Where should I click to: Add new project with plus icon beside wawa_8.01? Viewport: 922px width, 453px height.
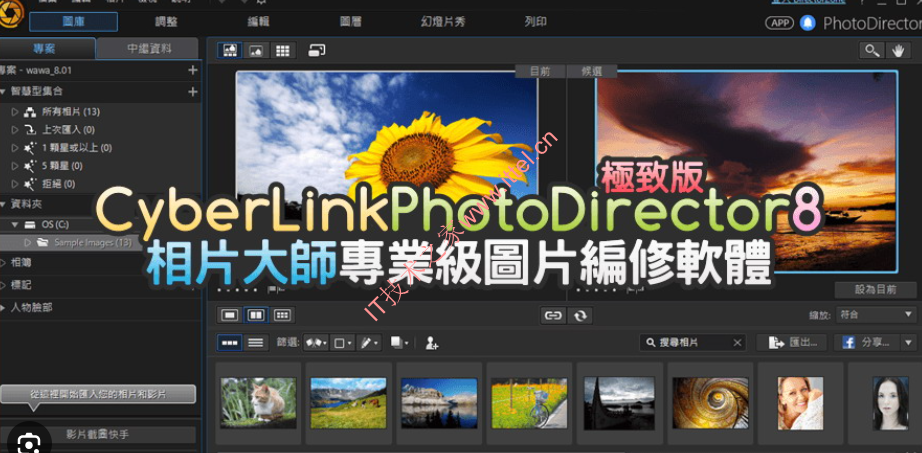[192, 70]
